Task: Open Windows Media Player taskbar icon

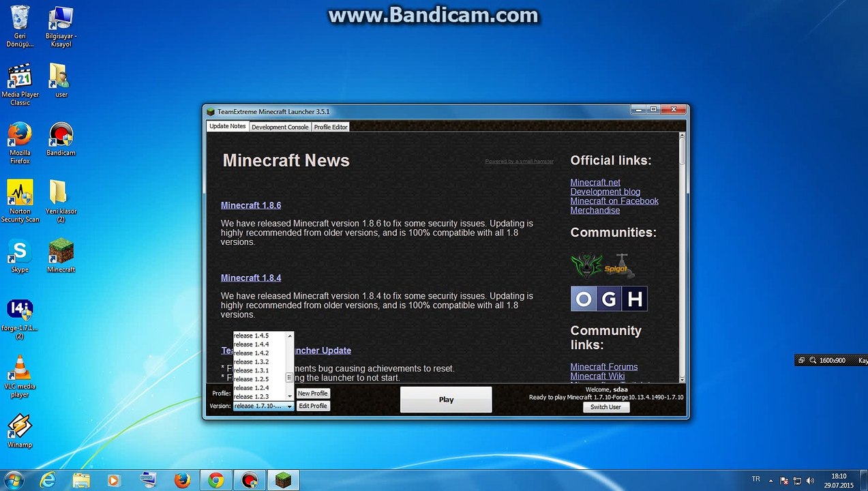Action: tap(114, 480)
